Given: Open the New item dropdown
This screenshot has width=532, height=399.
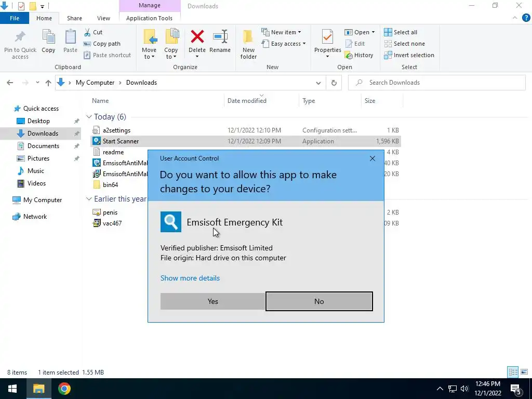Looking at the screenshot, I should click(281, 32).
